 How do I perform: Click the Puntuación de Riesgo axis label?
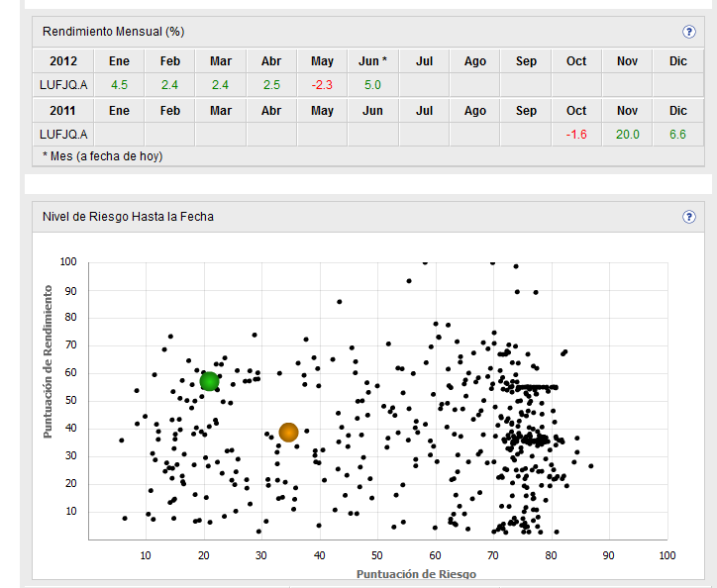416,574
